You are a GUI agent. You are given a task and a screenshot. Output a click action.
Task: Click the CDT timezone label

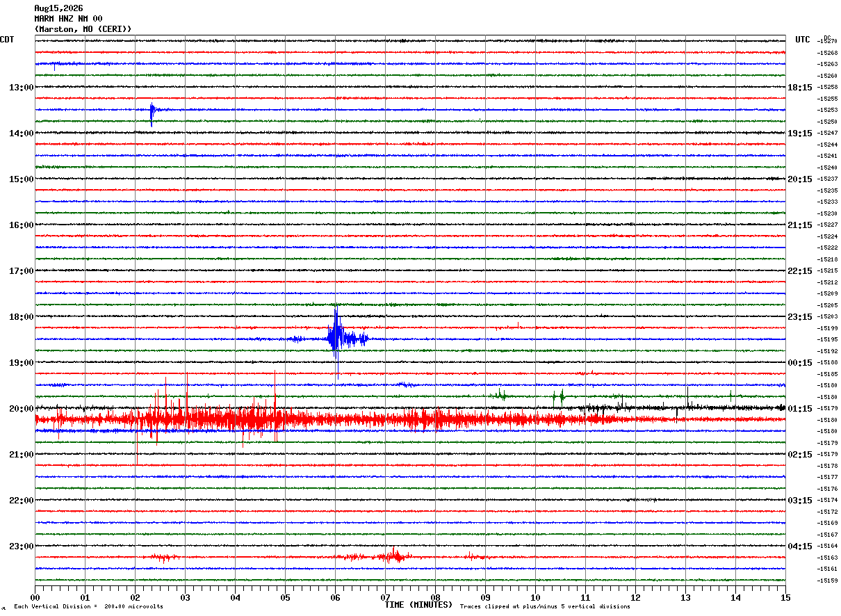[7, 40]
